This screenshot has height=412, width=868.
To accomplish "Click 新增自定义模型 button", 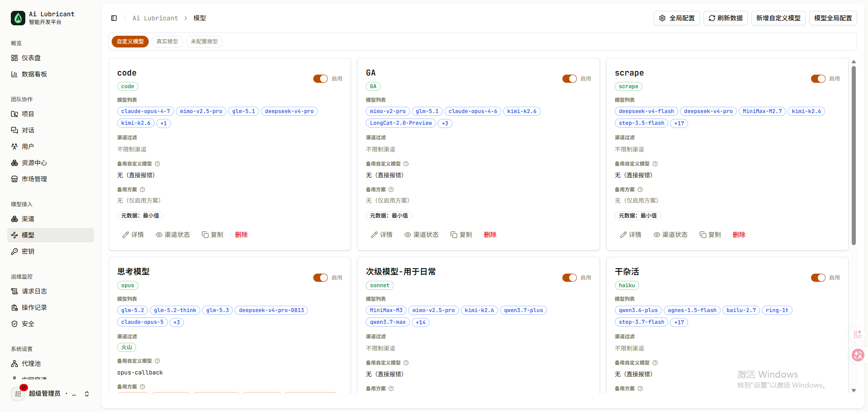I will 778,18.
